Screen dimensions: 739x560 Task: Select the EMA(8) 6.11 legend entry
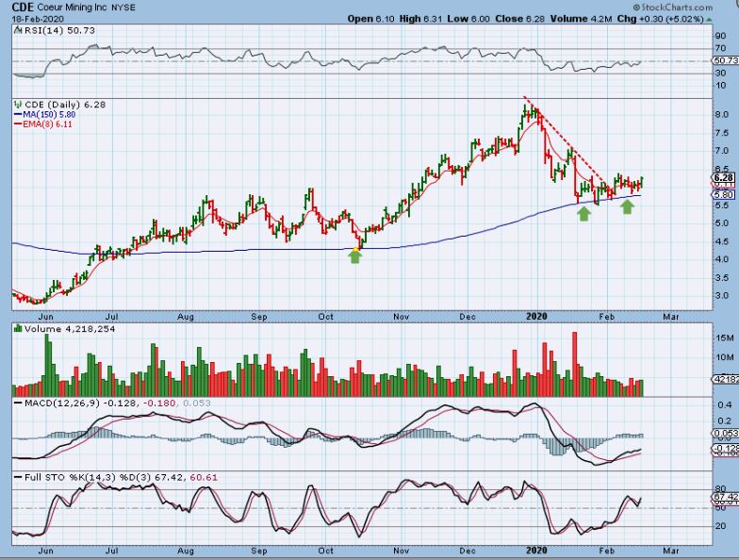tap(43, 124)
